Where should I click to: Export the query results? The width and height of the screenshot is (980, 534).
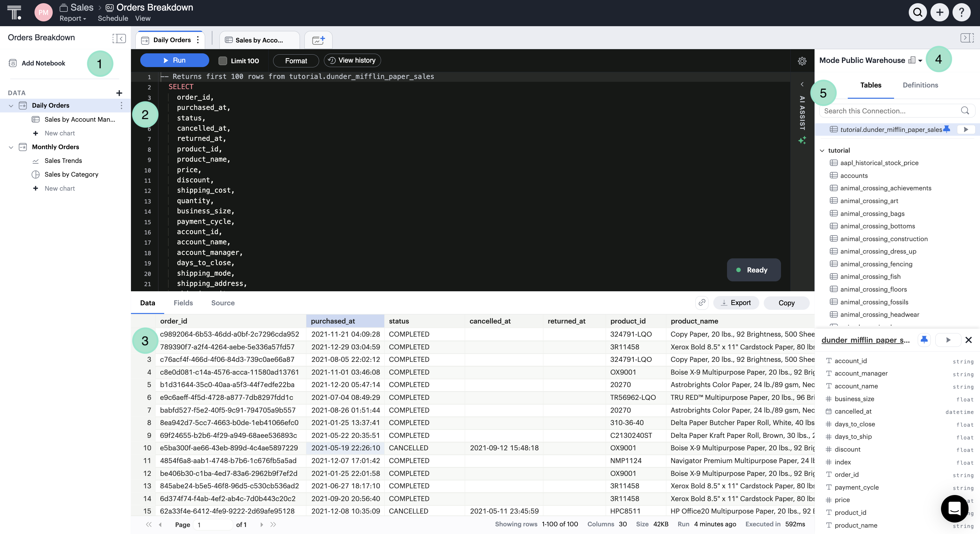[x=736, y=303]
